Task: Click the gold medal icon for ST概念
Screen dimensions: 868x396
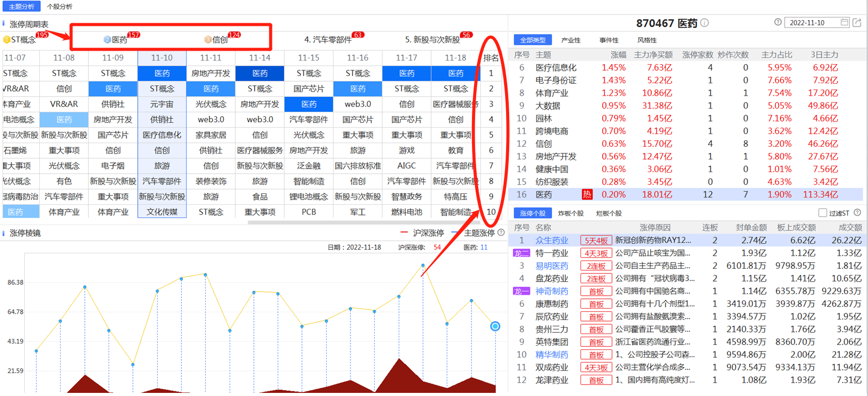Action: (7, 39)
